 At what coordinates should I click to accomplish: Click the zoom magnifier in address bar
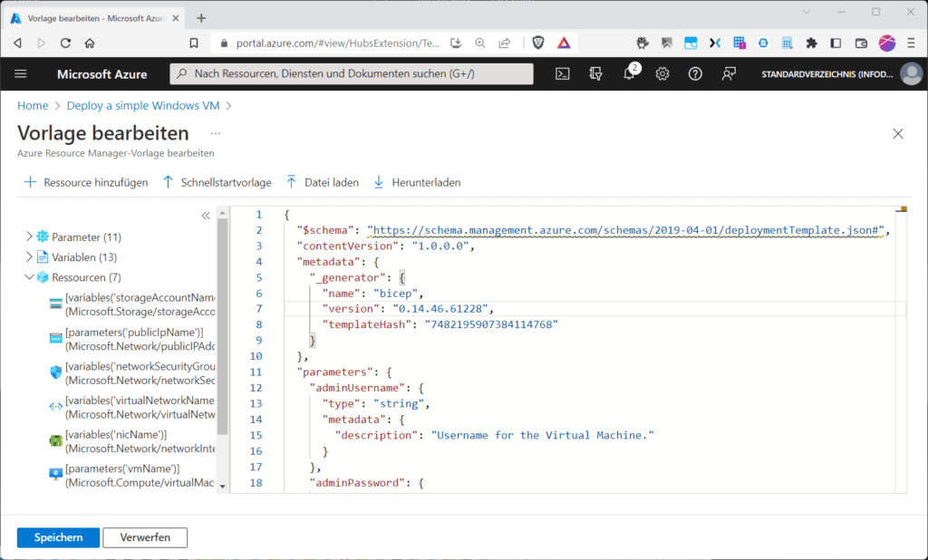[480, 43]
